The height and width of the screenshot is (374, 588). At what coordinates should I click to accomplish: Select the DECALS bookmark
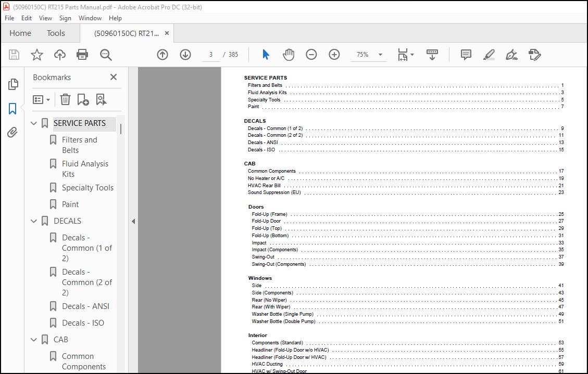point(68,221)
